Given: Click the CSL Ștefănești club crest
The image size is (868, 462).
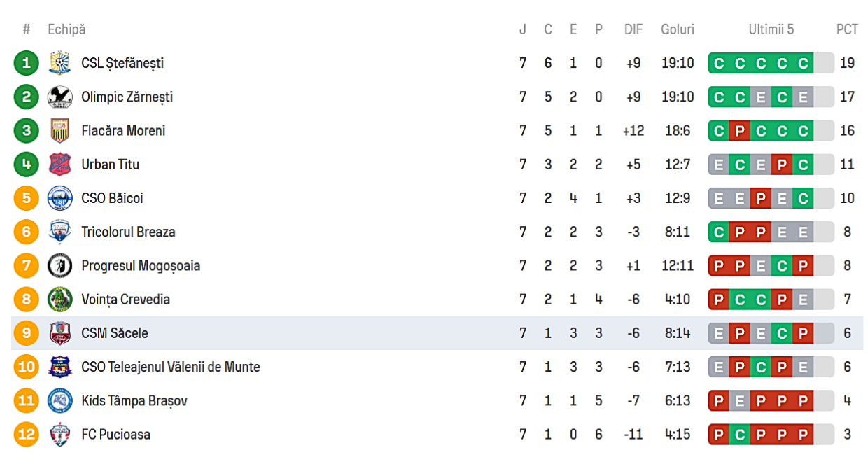Looking at the screenshot, I should [x=59, y=63].
